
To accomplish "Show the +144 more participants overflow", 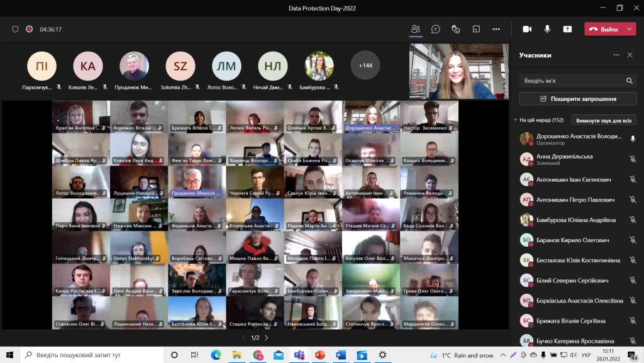I will [365, 65].
